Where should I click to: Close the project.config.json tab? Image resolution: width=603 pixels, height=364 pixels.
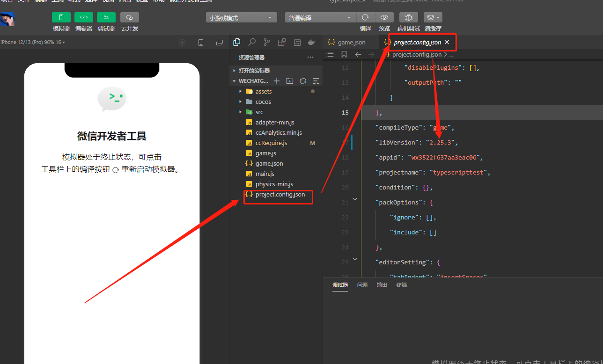(447, 42)
